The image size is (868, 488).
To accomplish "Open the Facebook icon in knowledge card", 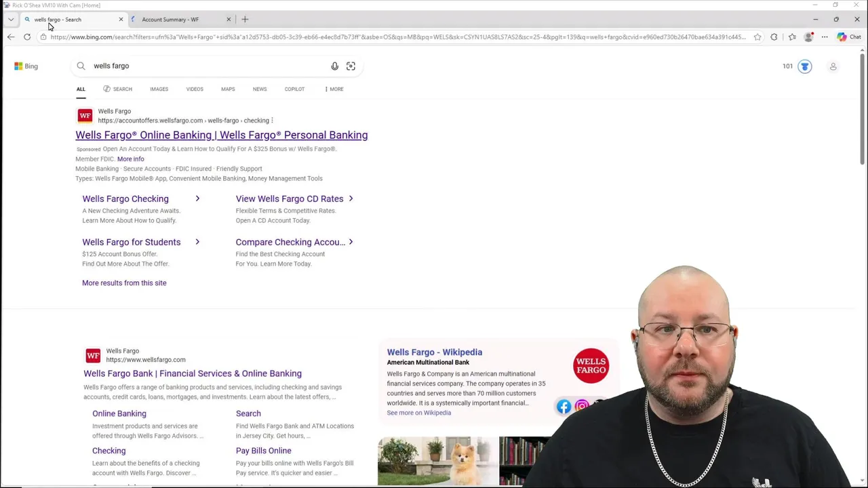I will (x=564, y=407).
